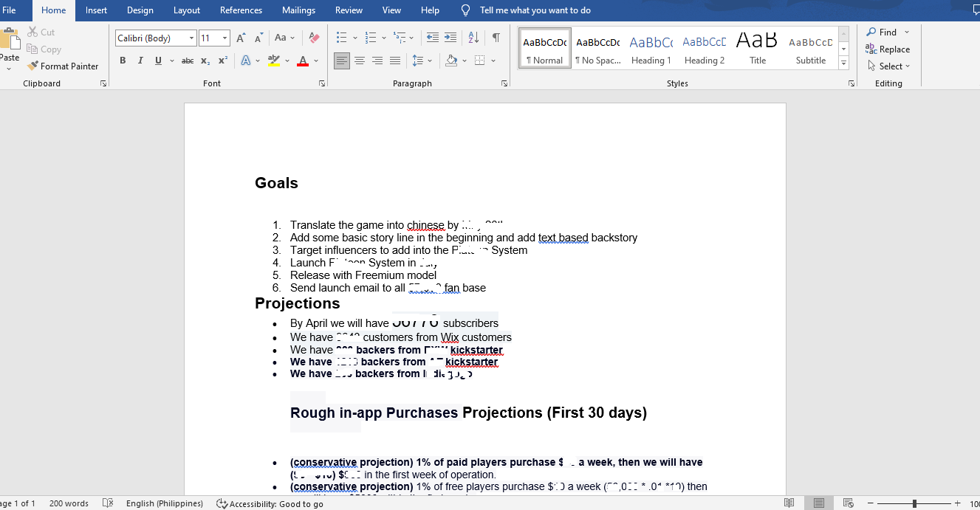Screen dimensions: 980x510
Task: Apply numbered list formatting
Action: pos(371,38)
